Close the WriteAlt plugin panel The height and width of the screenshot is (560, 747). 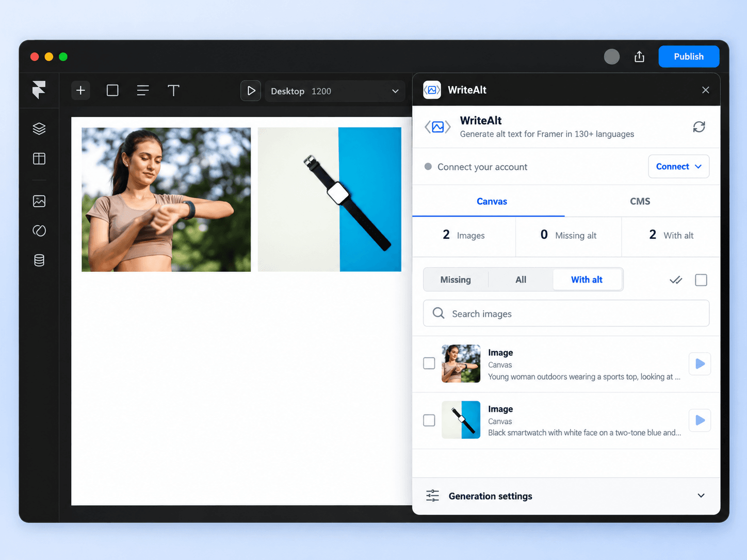[x=706, y=90]
